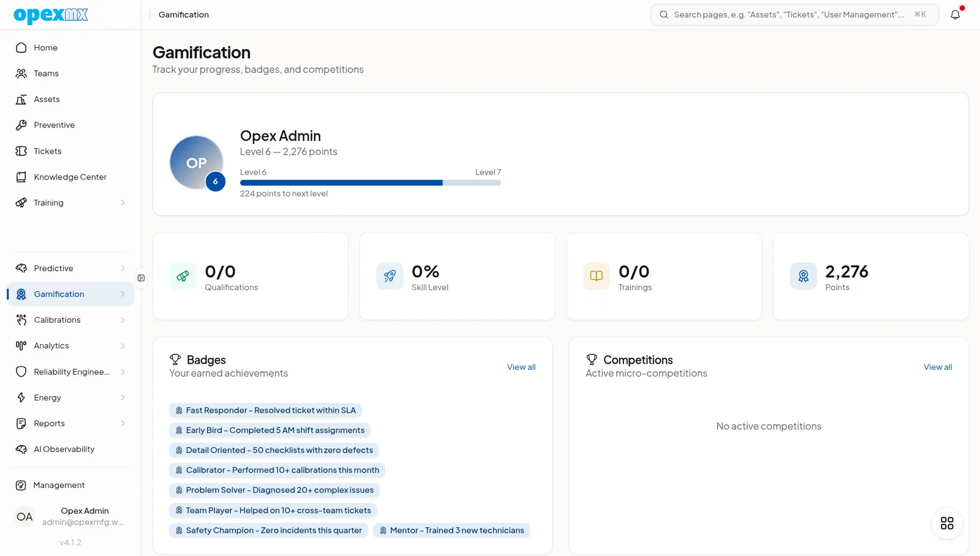Click the Level 6 progress bar

click(x=371, y=182)
